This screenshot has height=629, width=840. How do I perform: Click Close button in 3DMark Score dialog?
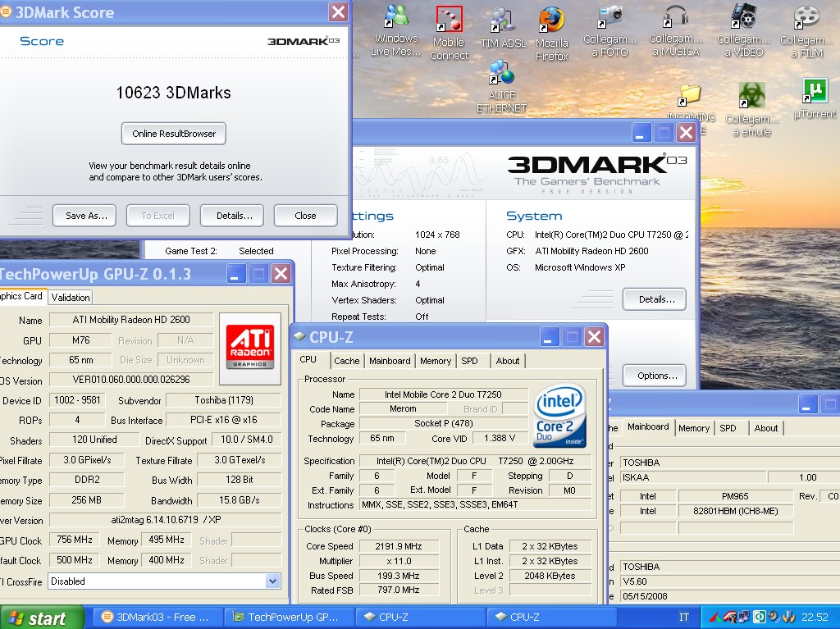coord(305,216)
